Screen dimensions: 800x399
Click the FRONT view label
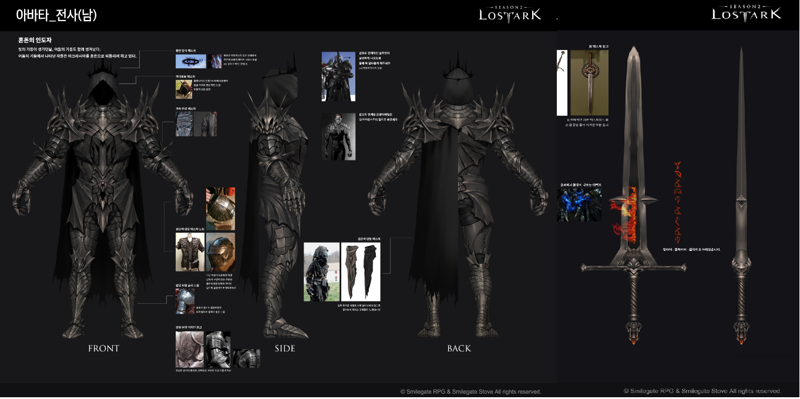104,348
